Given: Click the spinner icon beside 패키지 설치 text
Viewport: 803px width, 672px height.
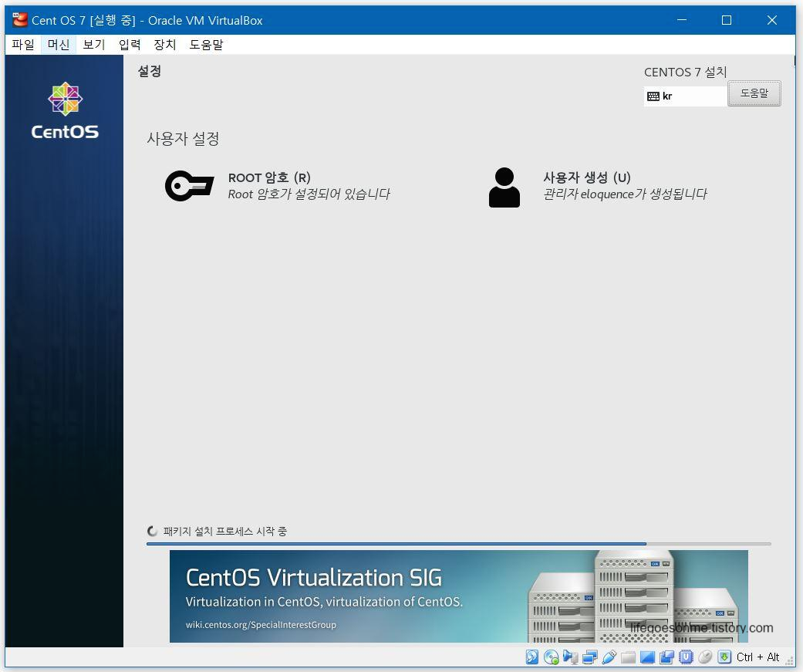Looking at the screenshot, I should [x=152, y=531].
